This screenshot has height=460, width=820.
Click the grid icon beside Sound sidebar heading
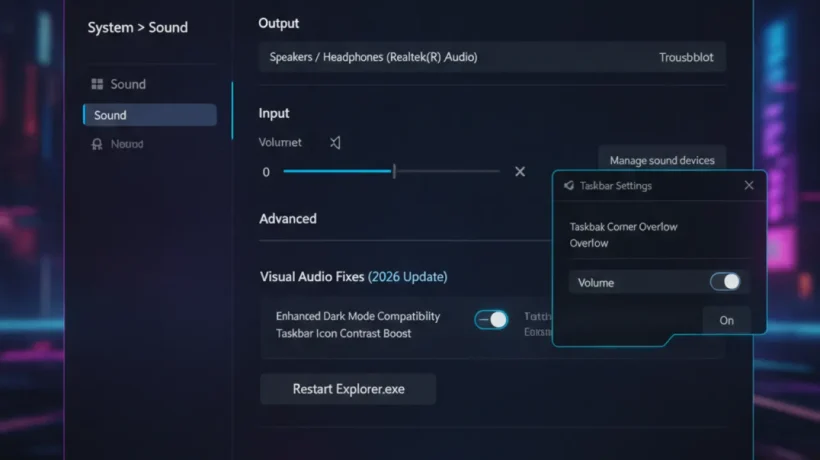coord(97,84)
